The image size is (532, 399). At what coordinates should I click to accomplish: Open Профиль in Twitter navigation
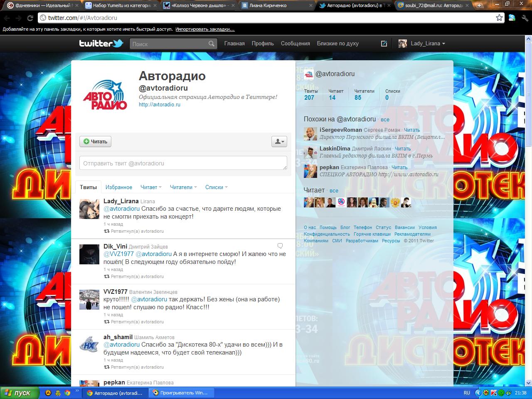(263, 43)
